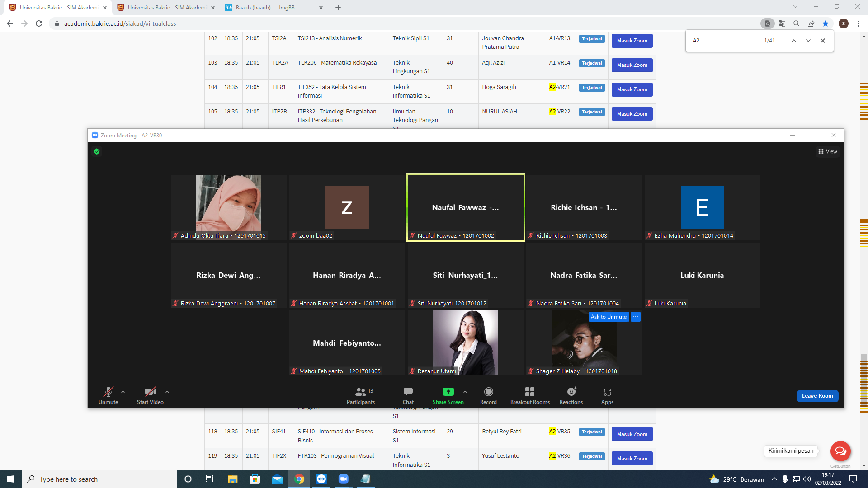Select Ezha Mahendra's participant tile
The image size is (868, 488).
703,207
